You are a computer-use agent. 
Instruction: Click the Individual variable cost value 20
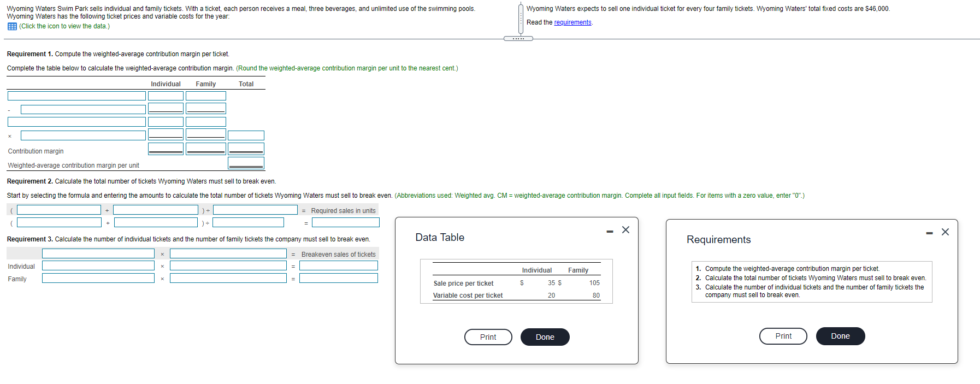pos(551,296)
